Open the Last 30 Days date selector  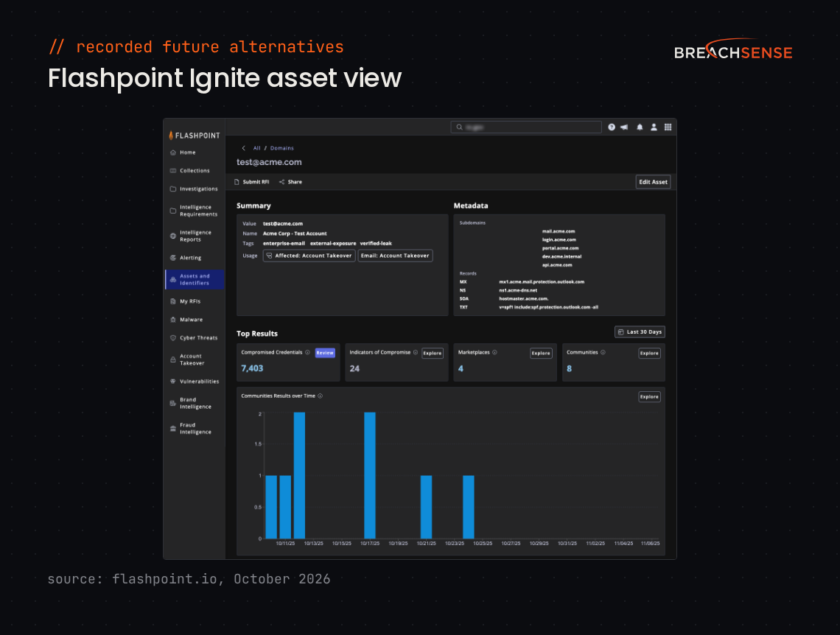coord(640,332)
